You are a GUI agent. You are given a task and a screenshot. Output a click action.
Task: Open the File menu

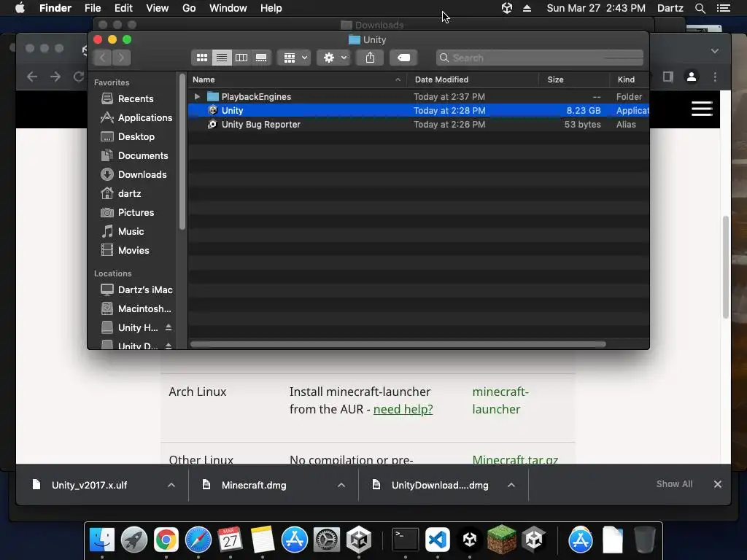point(93,8)
